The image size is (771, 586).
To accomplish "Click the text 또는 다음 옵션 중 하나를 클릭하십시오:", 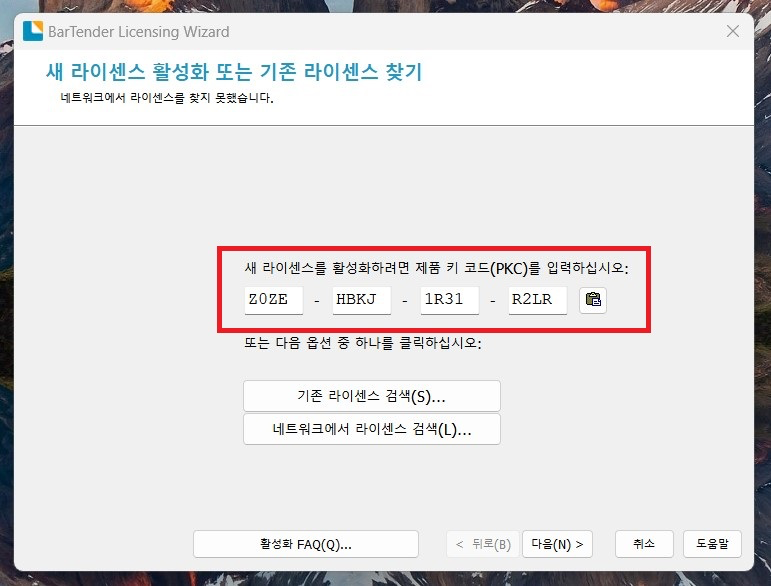I will 363,343.
